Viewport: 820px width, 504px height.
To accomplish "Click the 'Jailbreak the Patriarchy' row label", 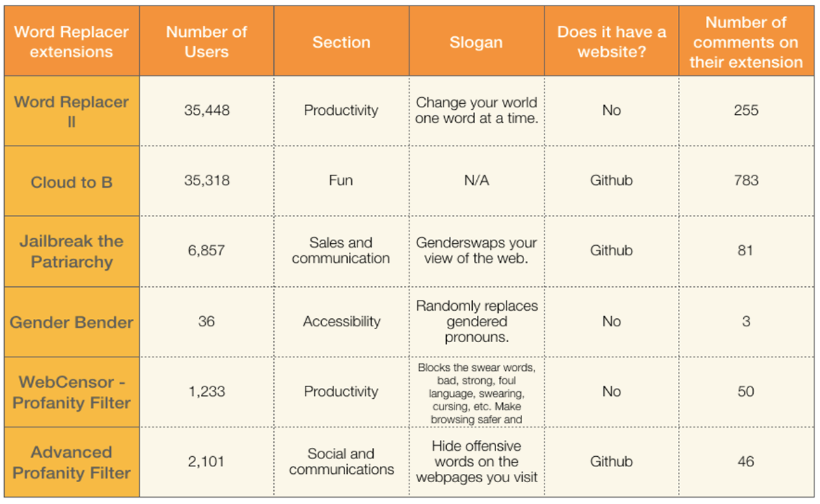I will click(72, 251).
